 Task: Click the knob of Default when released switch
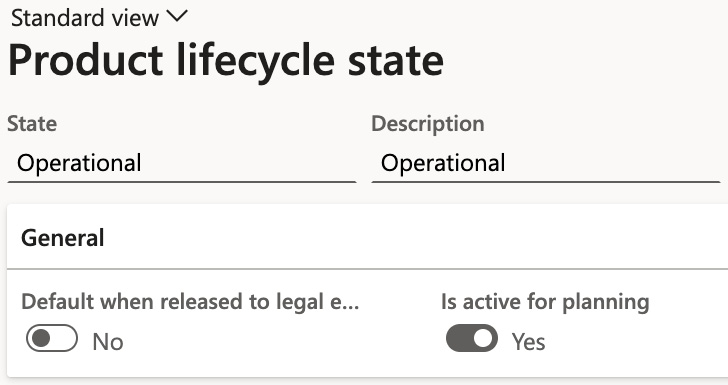(41, 338)
